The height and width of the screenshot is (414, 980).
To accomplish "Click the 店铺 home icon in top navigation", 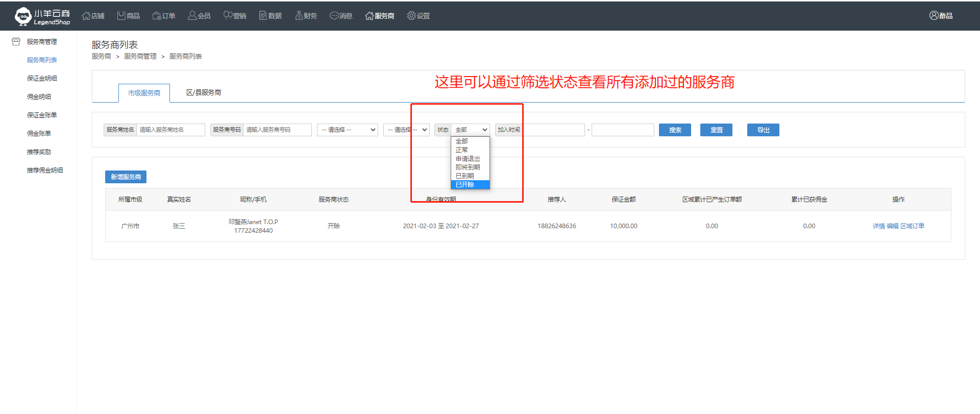I will coord(86,16).
